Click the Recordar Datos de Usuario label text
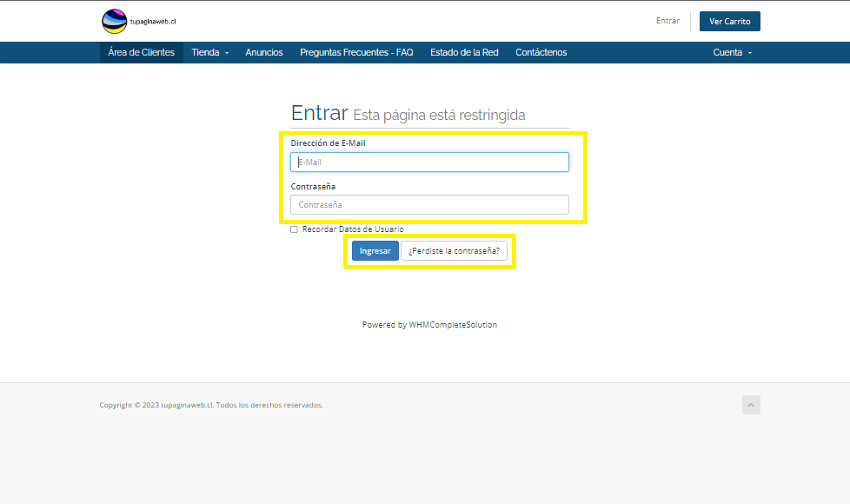The width and height of the screenshot is (850, 504). click(352, 229)
